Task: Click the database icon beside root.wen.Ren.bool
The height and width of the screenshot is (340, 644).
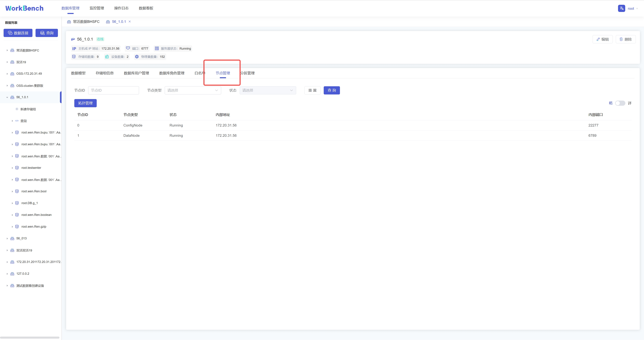Action: (17, 191)
